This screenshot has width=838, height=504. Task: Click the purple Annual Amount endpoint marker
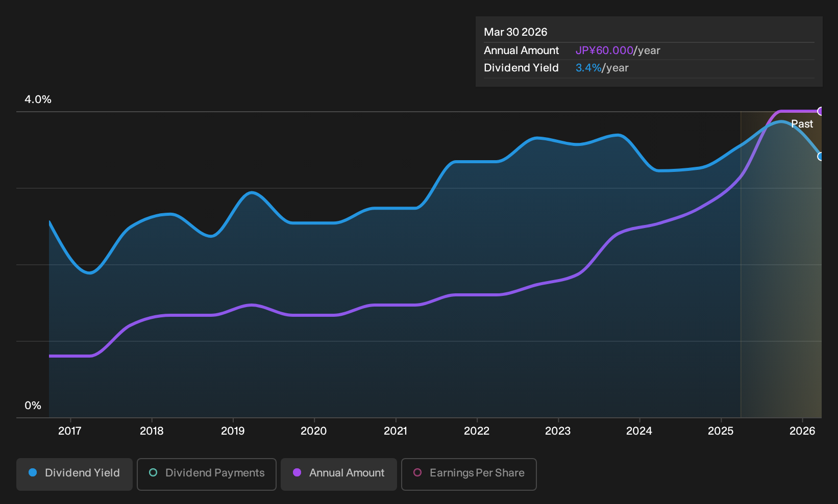click(821, 111)
